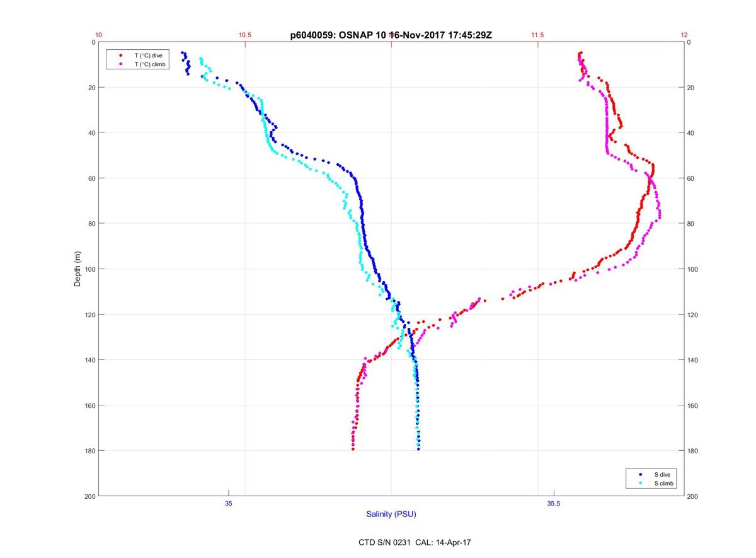Click the plot title "p6040059: OSNAP 10"

[x=339, y=35]
